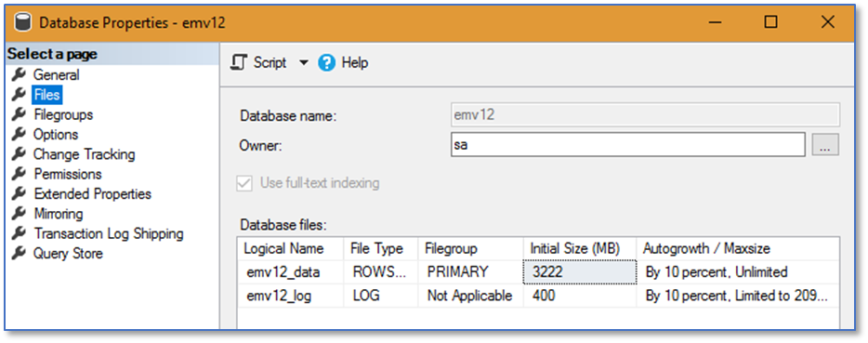868x343 pixels.
Task: Click the Owner input field
Action: [627, 145]
